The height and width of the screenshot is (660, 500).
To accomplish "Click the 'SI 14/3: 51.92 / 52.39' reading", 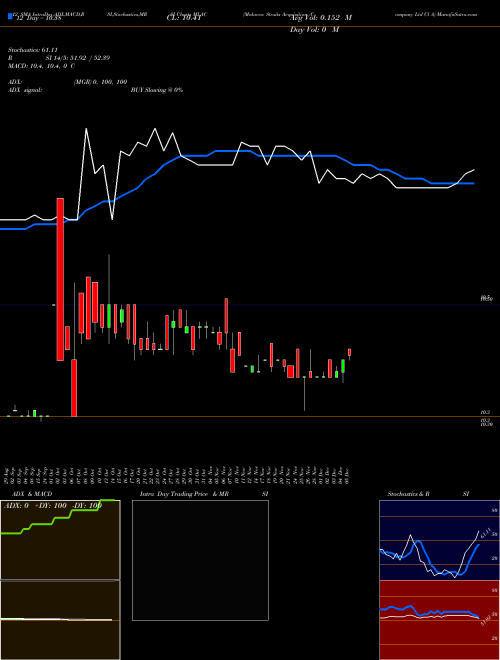I will (78, 58).
